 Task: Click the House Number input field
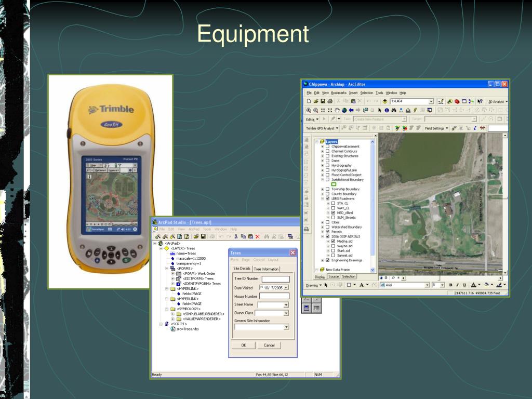pos(274,296)
